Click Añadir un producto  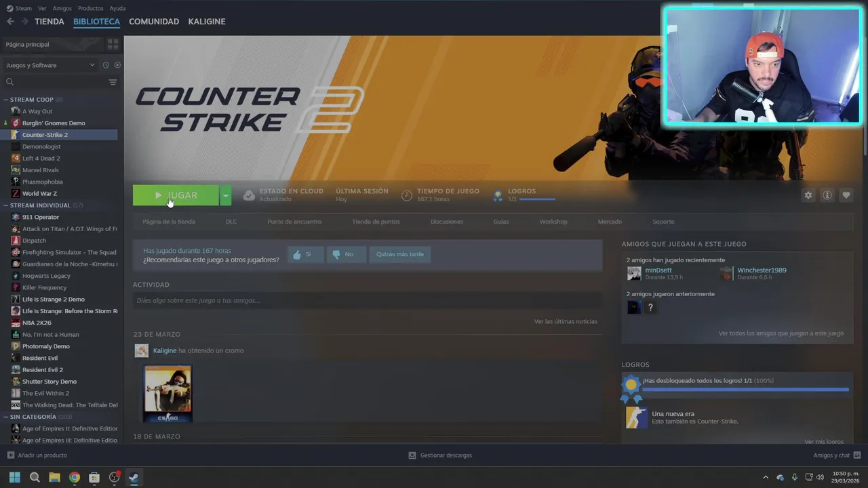(x=37, y=455)
